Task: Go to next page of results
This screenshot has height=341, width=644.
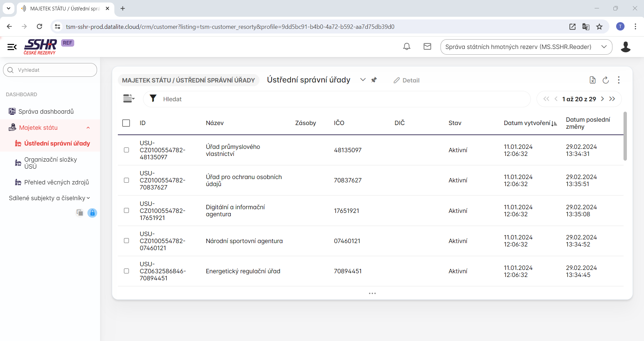Action: 602,99
